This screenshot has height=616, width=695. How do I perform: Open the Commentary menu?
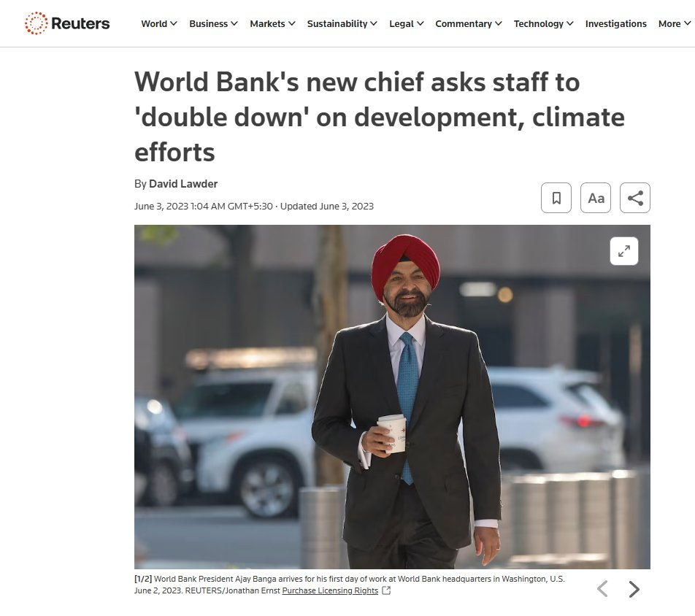(468, 23)
